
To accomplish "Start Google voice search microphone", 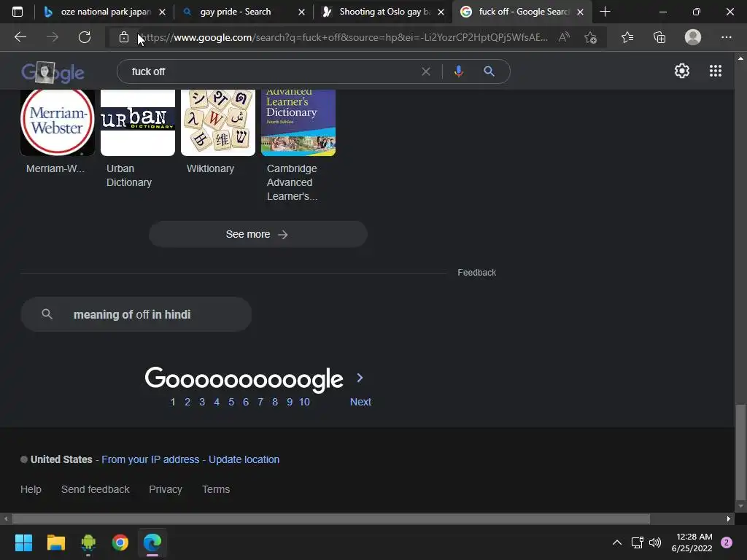I will point(458,71).
